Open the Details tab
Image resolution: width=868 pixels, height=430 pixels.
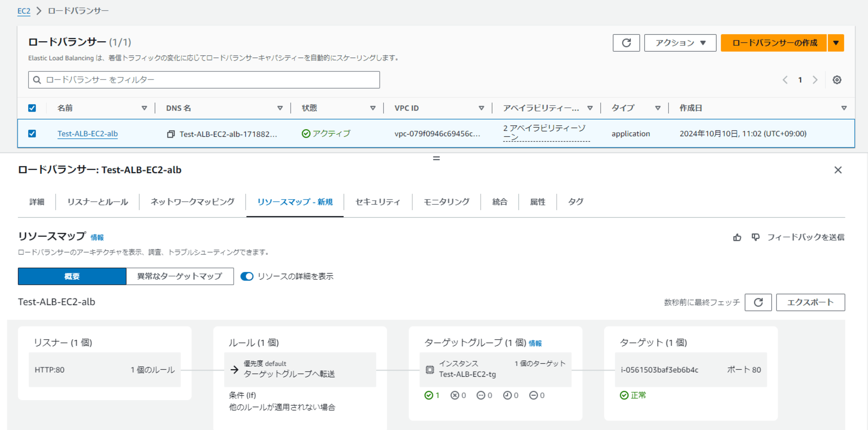click(x=37, y=202)
